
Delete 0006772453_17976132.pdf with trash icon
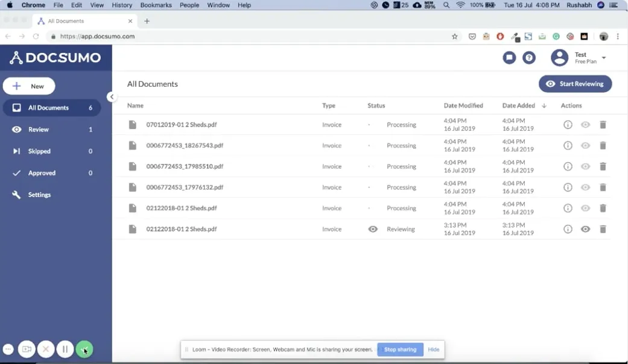coord(603,187)
